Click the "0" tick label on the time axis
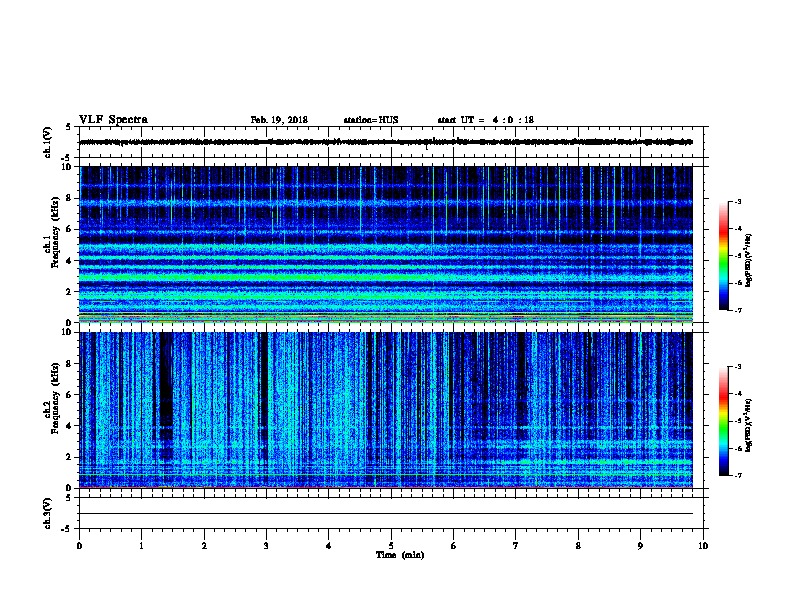Viewport: 792px width, 612px height. [x=79, y=546]
